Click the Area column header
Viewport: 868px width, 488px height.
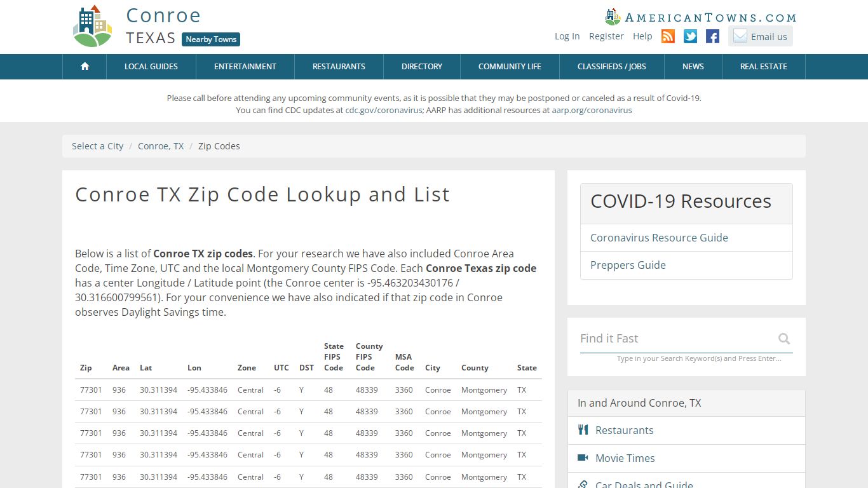click(121, 368)
